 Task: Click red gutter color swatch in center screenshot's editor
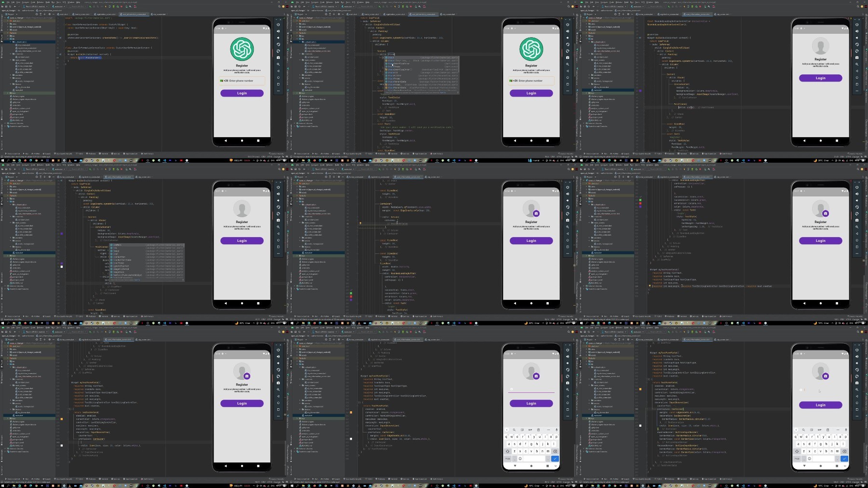pos(351,296)
